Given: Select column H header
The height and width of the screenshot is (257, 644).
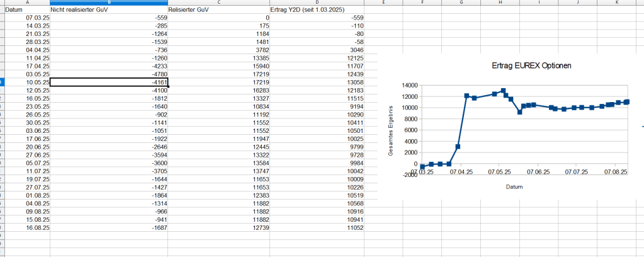Looking at the screenshot, I should 500,3.
